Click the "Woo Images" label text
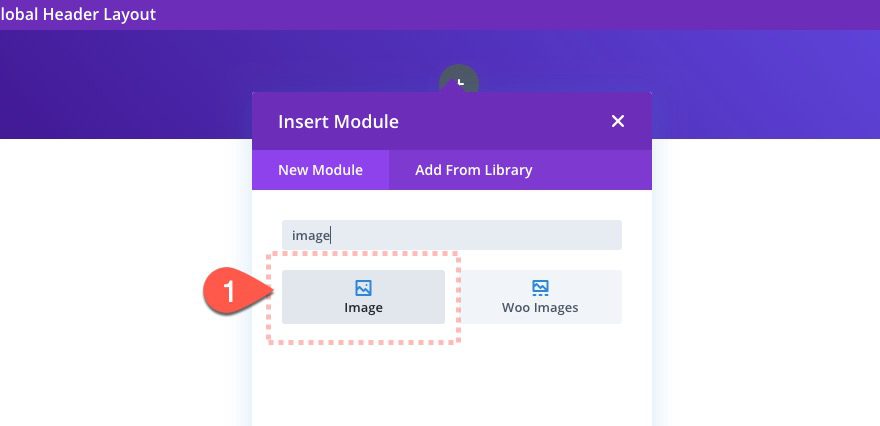880x426 pixels. pos(540,308)
